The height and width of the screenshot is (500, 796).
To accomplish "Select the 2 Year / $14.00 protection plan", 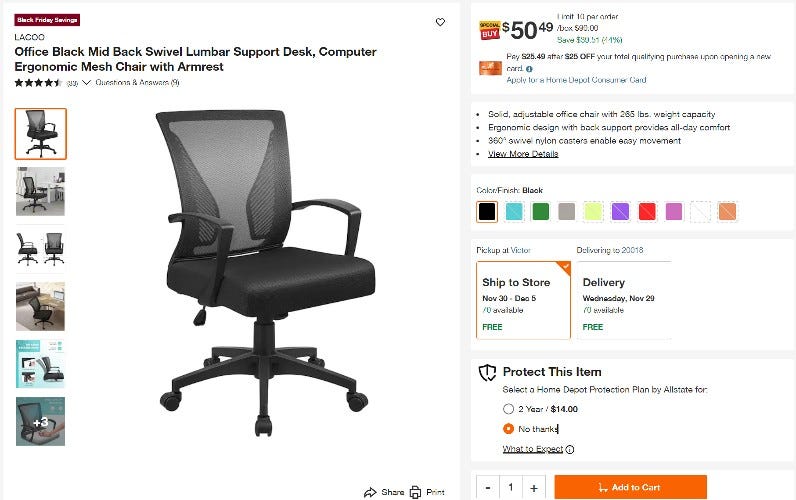I will click(508, 409).
